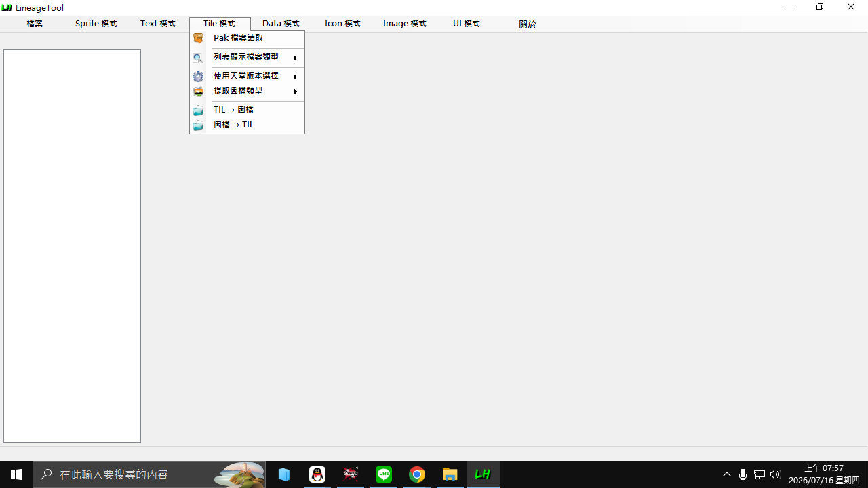
Task: Expand the 提取圖檔類型 submenu
Action: [247, 91]
